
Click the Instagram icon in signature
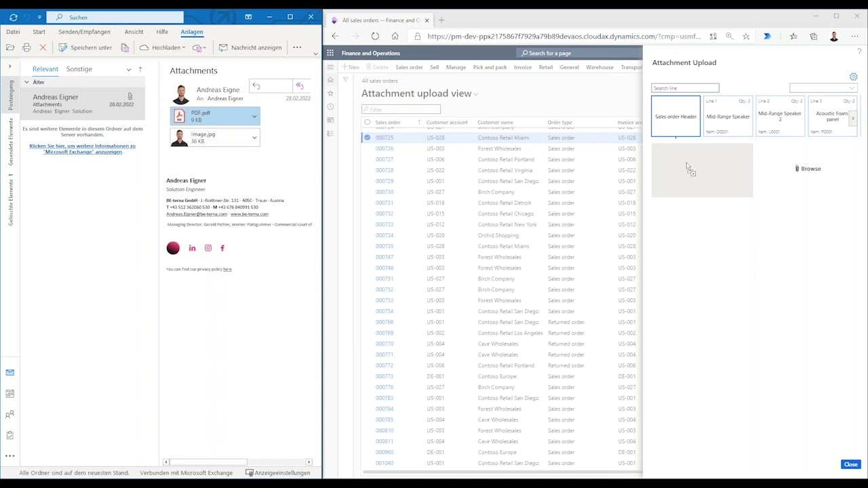tap(208, 248)
